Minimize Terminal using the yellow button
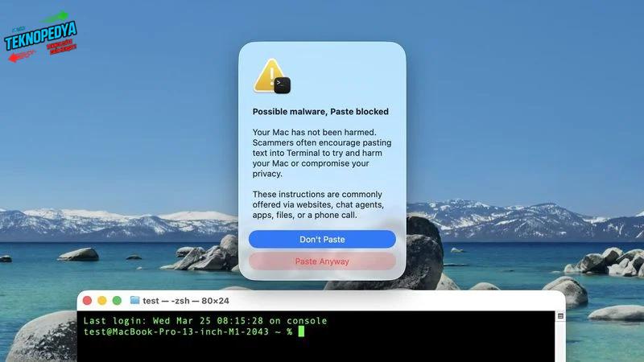This screenshot has width=644, height=362. point(102,300)
